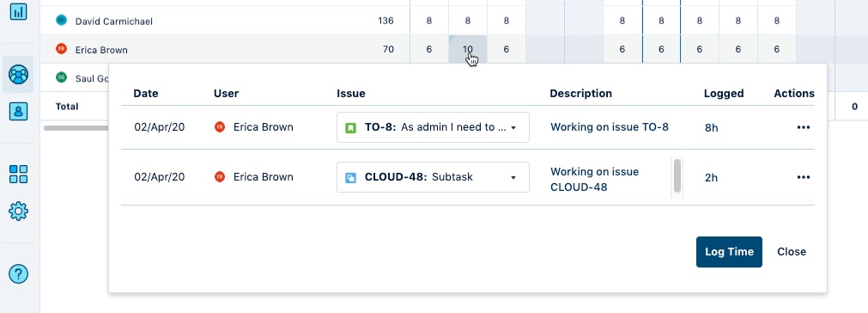This screenshot has height=313, width=868.
Task: Click the CLOUD-48 description scrollbar
Action: coord(677,177)
